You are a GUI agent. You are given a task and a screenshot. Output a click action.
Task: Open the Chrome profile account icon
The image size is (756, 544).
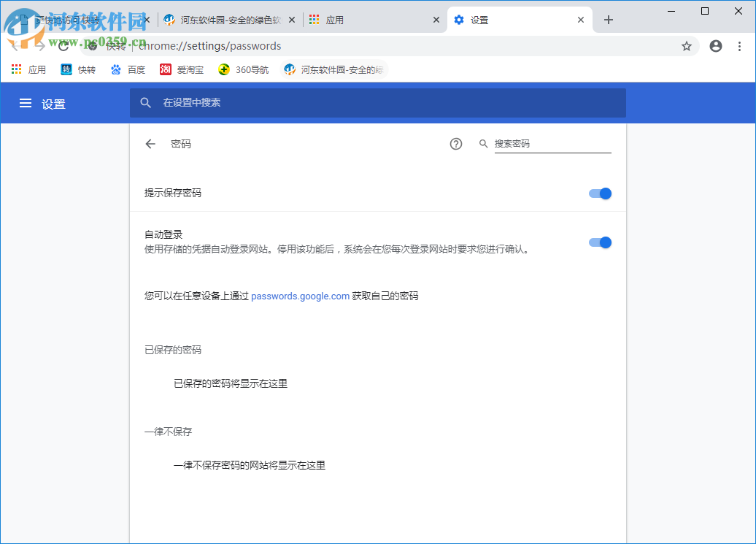715,45
